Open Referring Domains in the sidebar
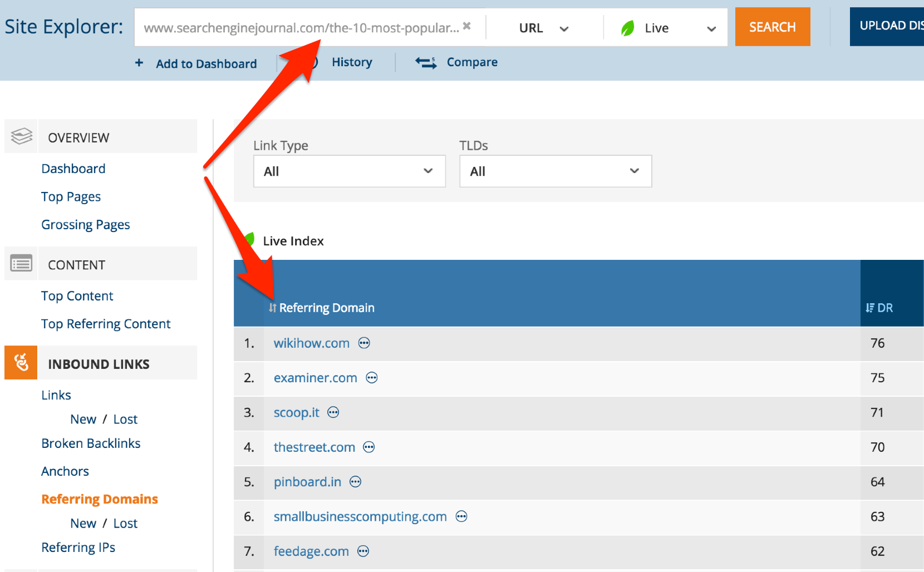The height and width of the screenshot is (572, 924). (x=100, y=499)
